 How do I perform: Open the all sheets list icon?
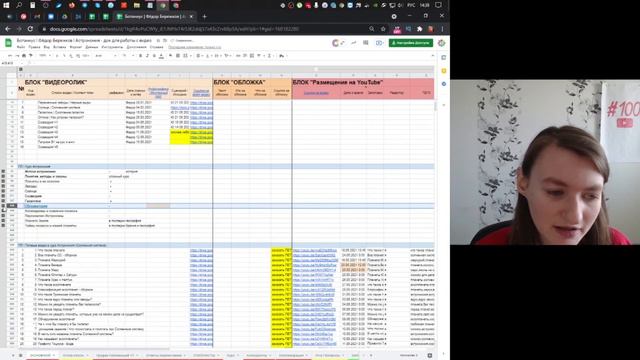pos(20,356)
